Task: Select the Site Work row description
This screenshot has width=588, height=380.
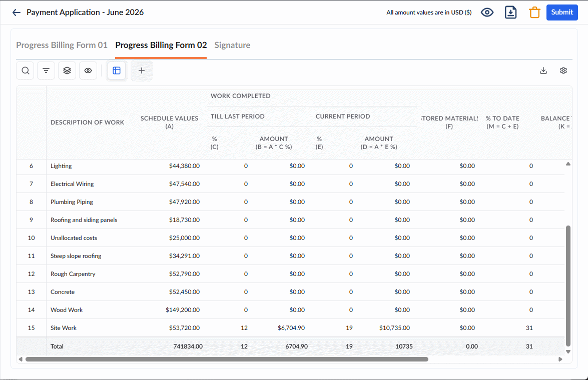Action: click(64, 328)
